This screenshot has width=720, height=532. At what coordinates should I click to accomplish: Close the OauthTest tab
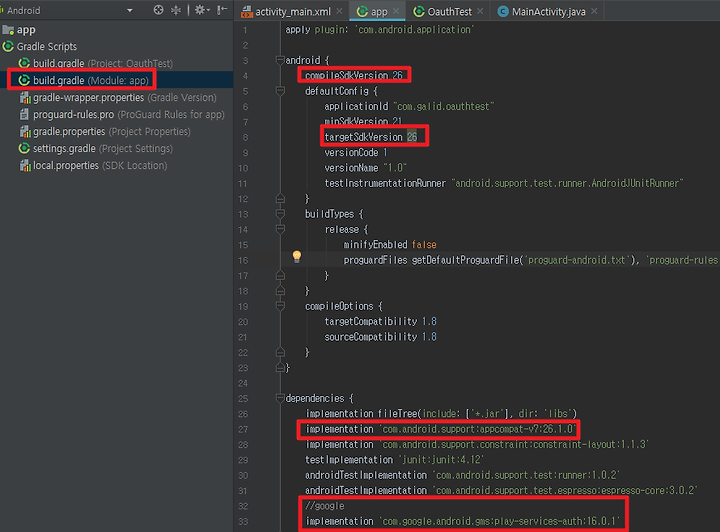click(480, 11)
